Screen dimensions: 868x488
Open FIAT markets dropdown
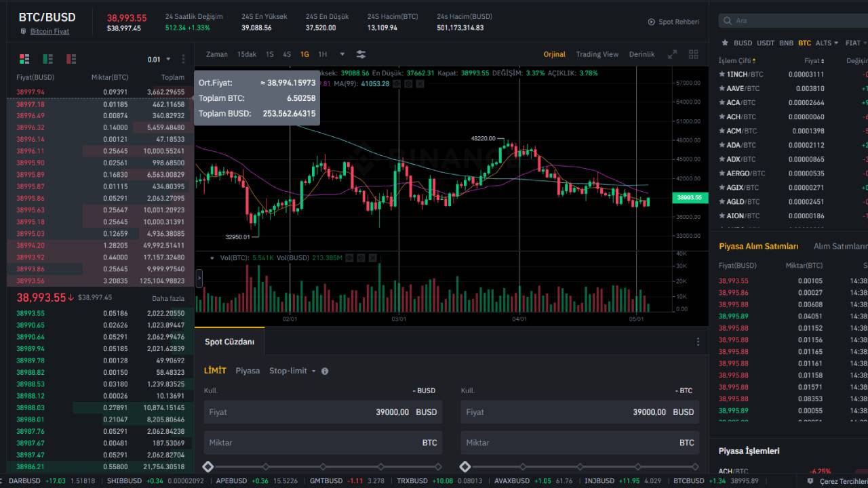tap(856, 43)
